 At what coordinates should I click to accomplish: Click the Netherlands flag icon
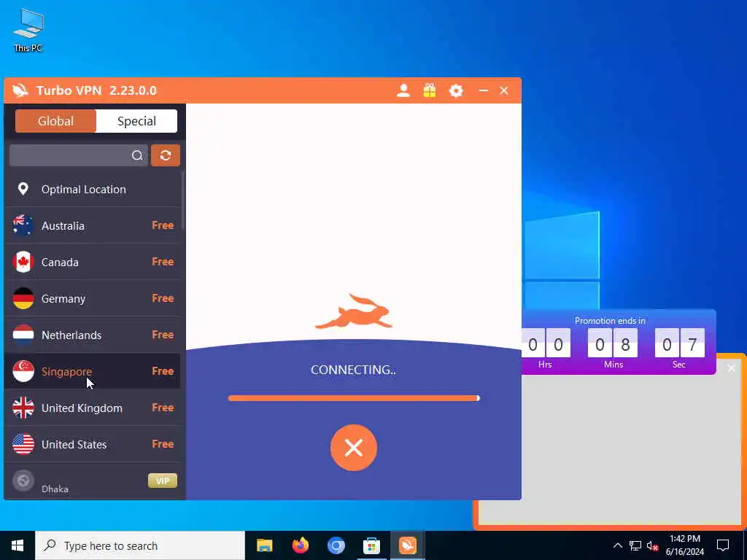coord(23,335)
